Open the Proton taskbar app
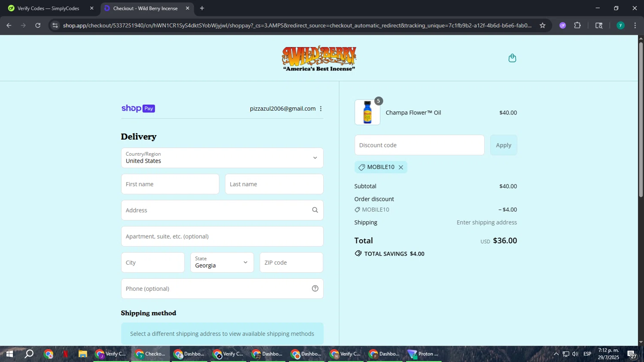644x362 pixels. tap(423, 354)
